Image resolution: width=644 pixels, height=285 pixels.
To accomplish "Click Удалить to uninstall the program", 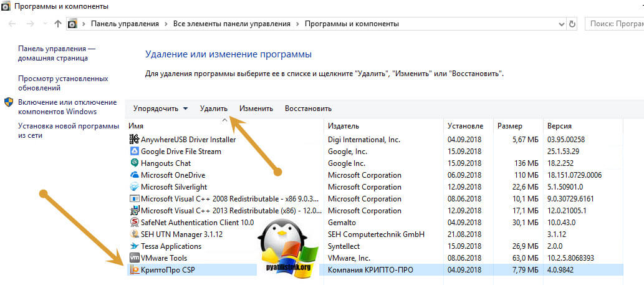I will [214, 109].
